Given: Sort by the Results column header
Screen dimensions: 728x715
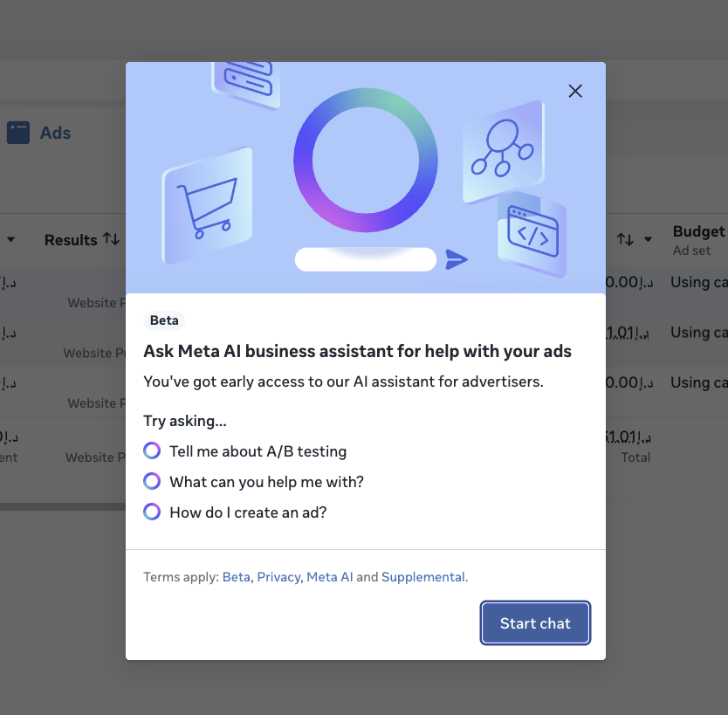Looking at the screenshot, I should click(71, 240).
